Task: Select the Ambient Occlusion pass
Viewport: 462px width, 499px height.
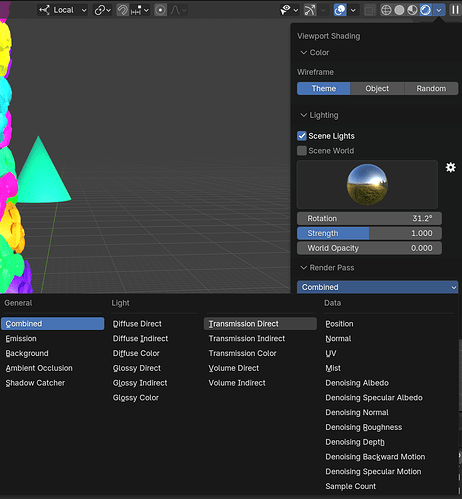Action: [53, 368]
